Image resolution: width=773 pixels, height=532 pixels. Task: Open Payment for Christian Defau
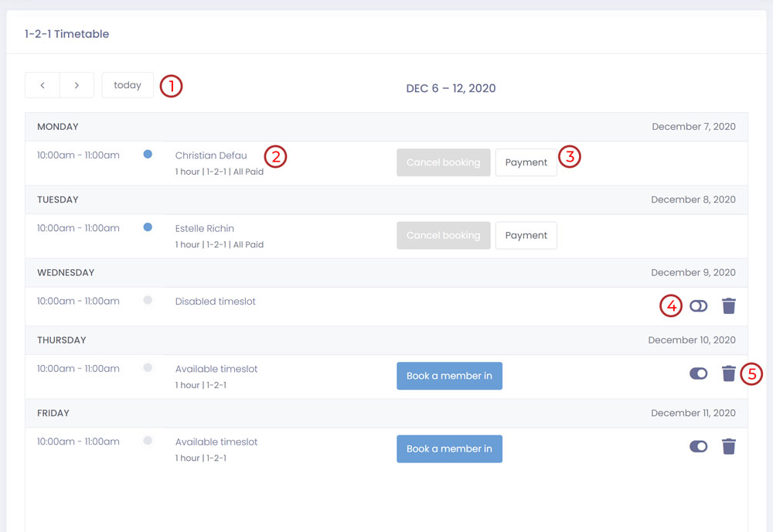(526, 162)
